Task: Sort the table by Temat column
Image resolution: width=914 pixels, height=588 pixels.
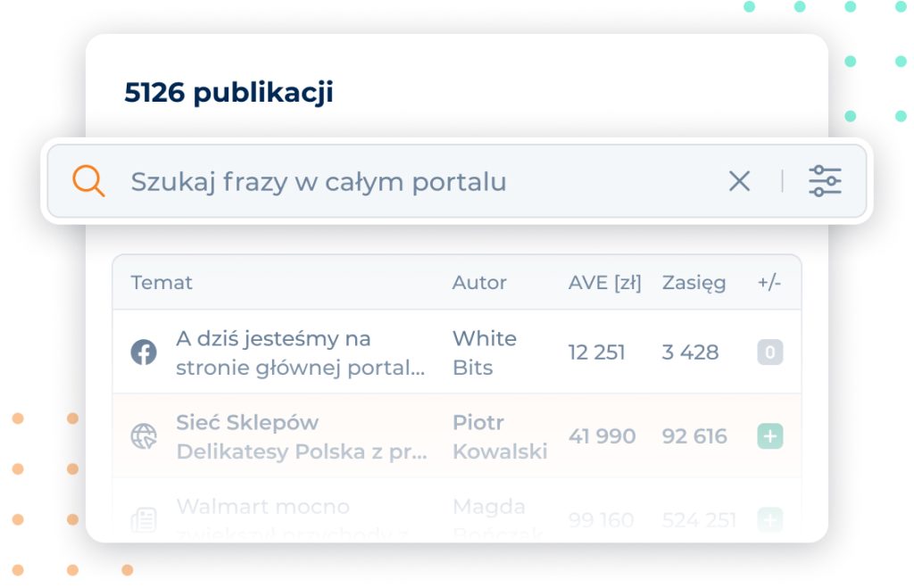Action: click(x=162, y=283)
